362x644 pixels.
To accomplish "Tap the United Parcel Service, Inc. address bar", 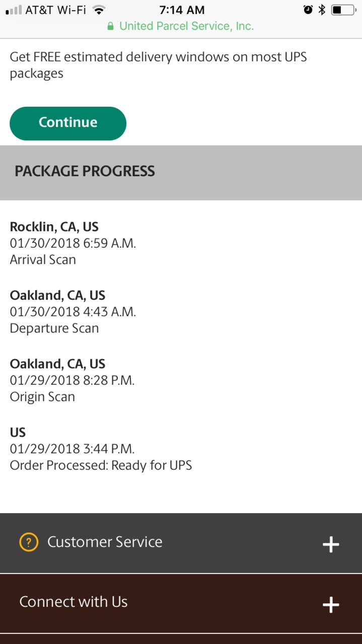I will point(181,26).
